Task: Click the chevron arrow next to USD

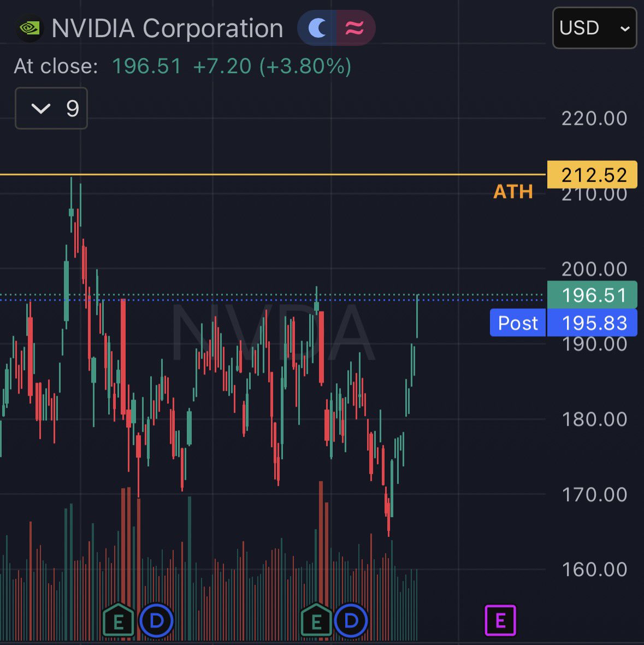Action: coord(625,28)
